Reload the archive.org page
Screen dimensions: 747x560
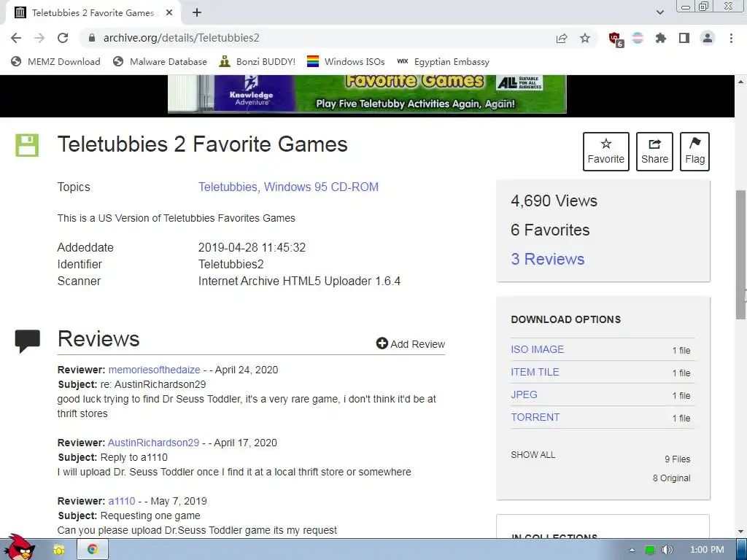(x=63, y=38)
